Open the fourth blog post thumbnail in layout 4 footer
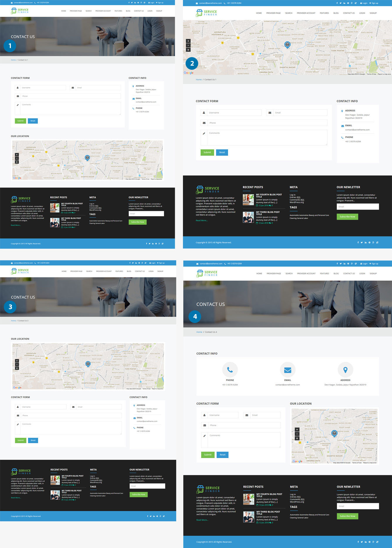The height and width of the screenshot is (548, 392). click(249, 499)
